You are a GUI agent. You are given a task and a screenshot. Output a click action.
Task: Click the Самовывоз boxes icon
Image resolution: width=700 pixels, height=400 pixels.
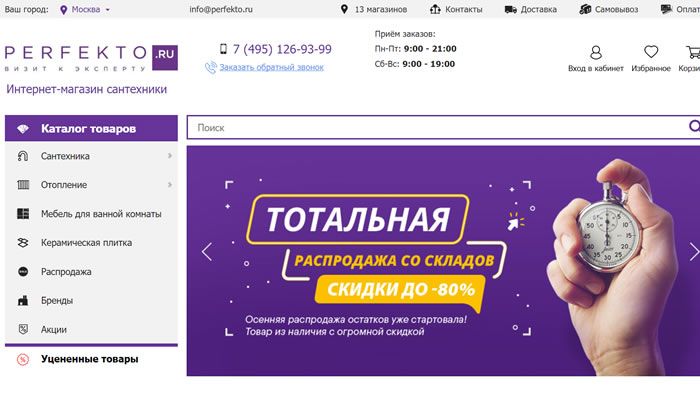click(585, 9)
